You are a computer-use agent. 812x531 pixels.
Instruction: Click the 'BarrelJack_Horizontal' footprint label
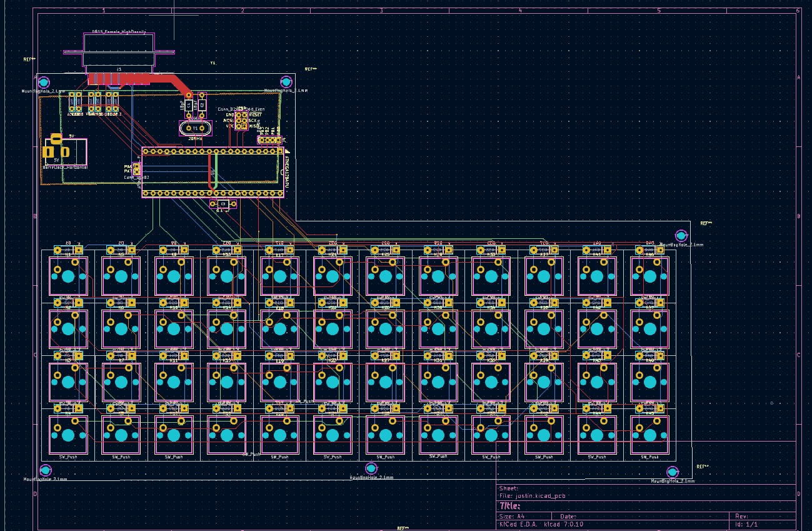(x=65, y=168)
